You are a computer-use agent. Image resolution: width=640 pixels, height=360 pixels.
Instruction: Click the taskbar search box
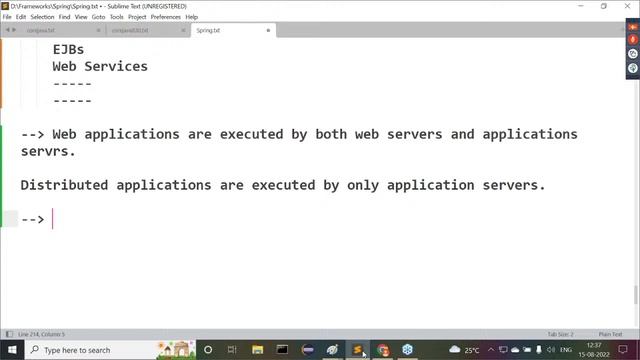pos(110,350)
